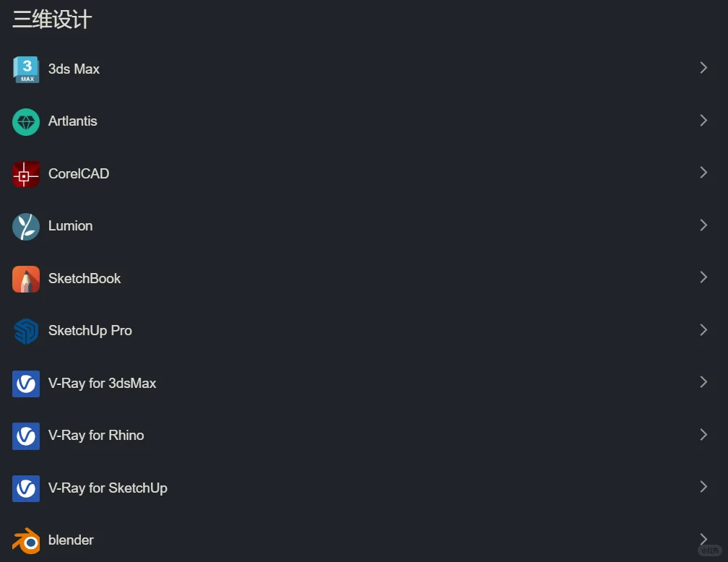This screenshot has width=728, height=562.
Task: Click the 三维设计 section heading
Action: pyautogui.click(x=52, y=20)
